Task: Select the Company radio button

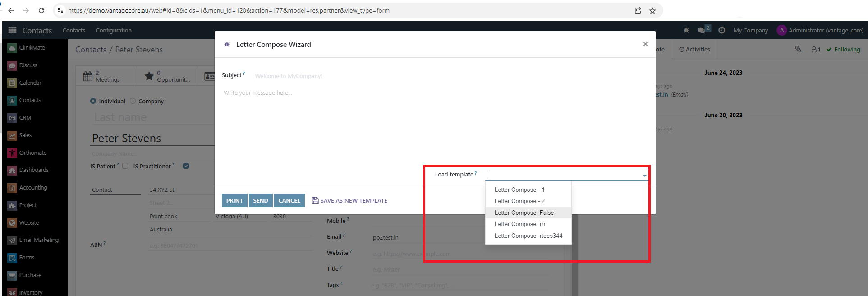Action: [133, 101]
